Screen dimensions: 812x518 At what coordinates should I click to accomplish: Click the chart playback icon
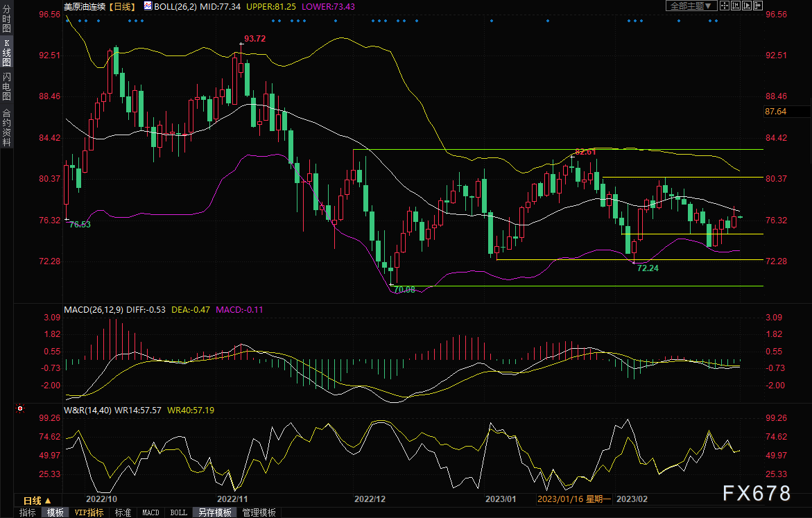click(747, 6)
